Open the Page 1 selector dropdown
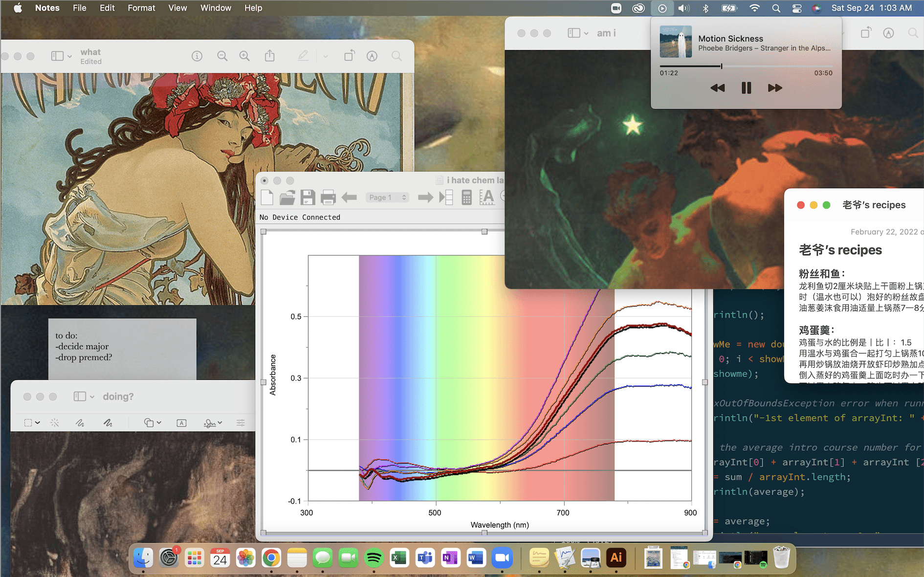This screenshot has width=924, height=577. (x=387, y=198)
